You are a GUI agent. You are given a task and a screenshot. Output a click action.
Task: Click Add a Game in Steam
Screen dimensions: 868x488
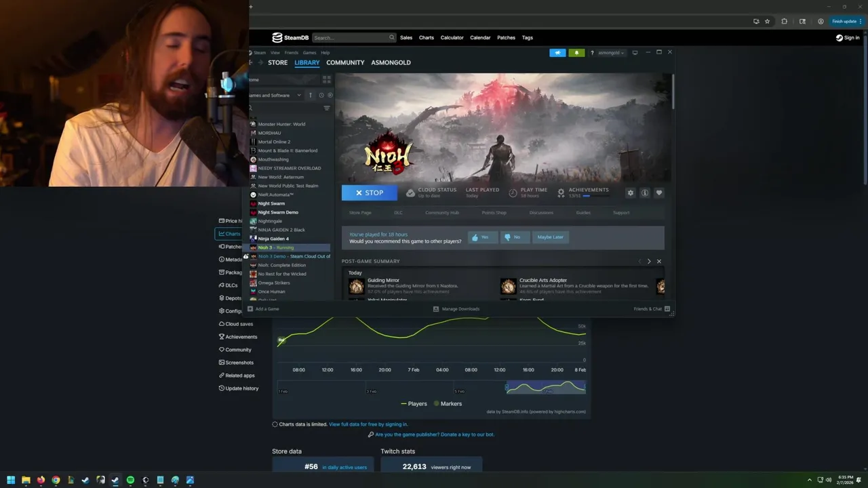pyautogui.click(x=263, y=309)
